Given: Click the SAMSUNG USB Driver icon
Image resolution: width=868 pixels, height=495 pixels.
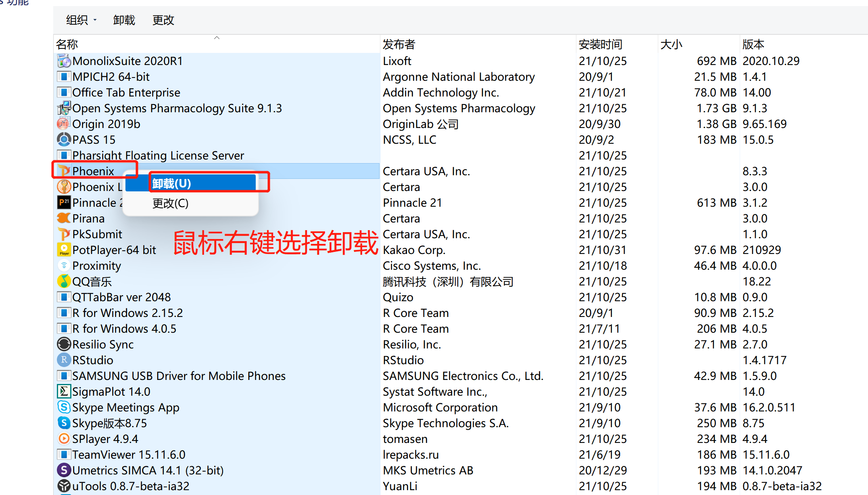Looking at the screenshot, I should click(x=64, y=376).
